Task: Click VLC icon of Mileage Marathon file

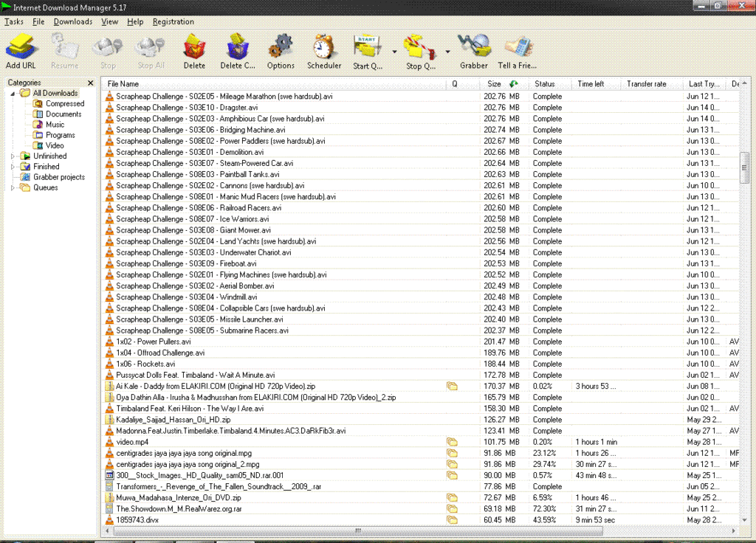Action: tap(109, 97)
